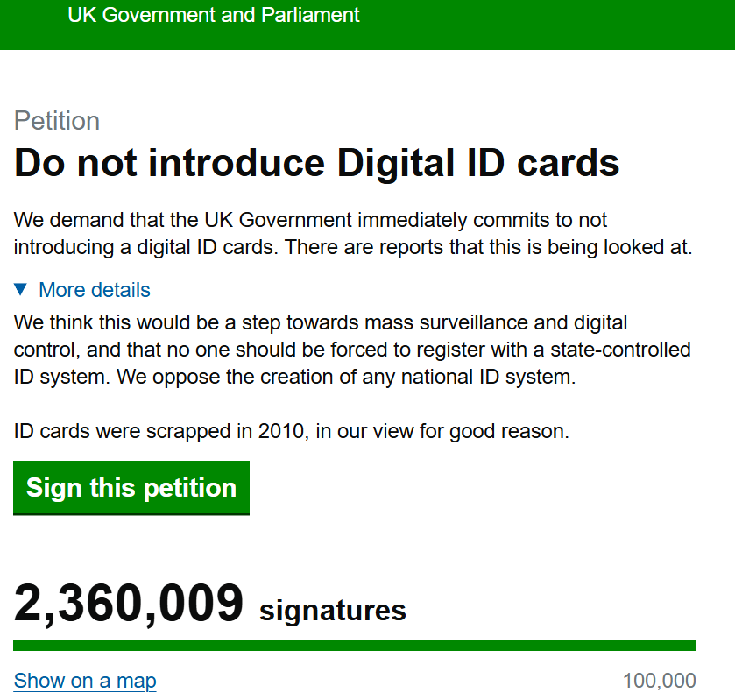Click the paragraph about mass surveillance
This screenshot has width=735, height=700.
352,350
